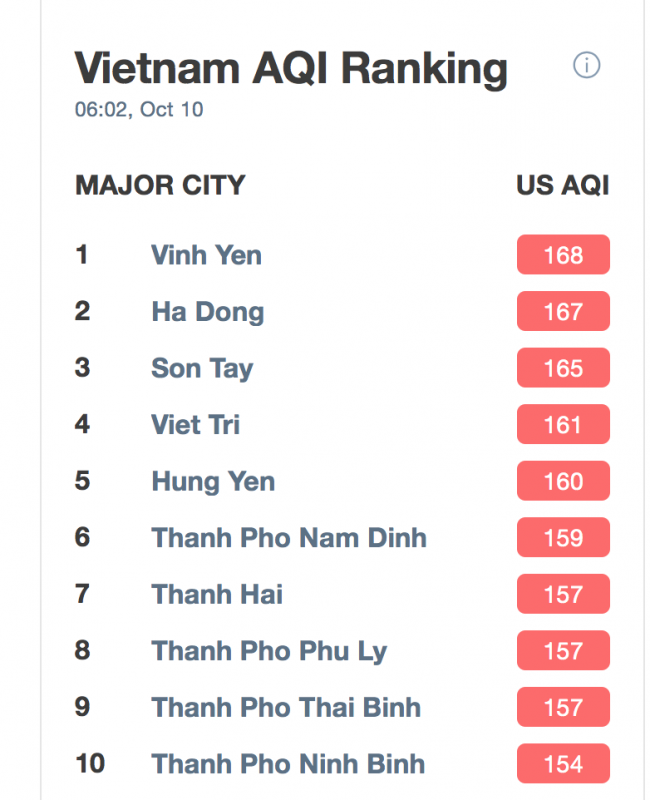The height and width of the screenshot is (800, 650).
Task: Click the 154 AQI badge
Action: click(x=563, y=764)
